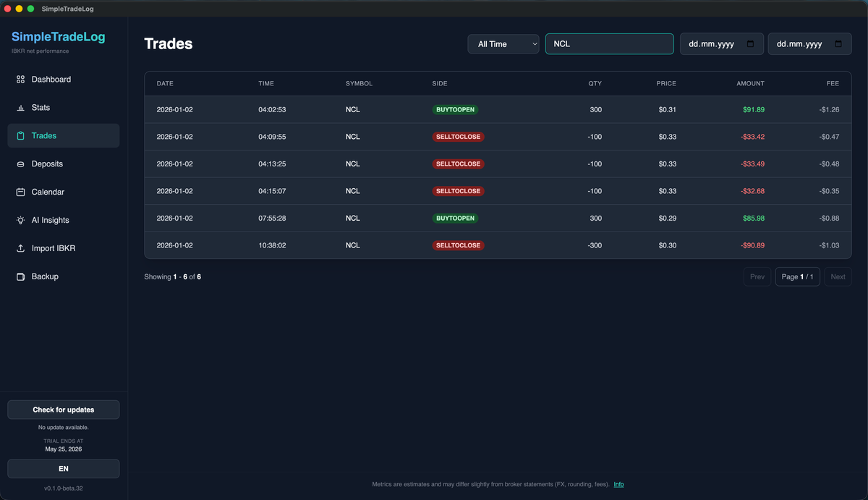Click the Stats bar chart icon
The image size is (868, 500).
coord(20,108)
